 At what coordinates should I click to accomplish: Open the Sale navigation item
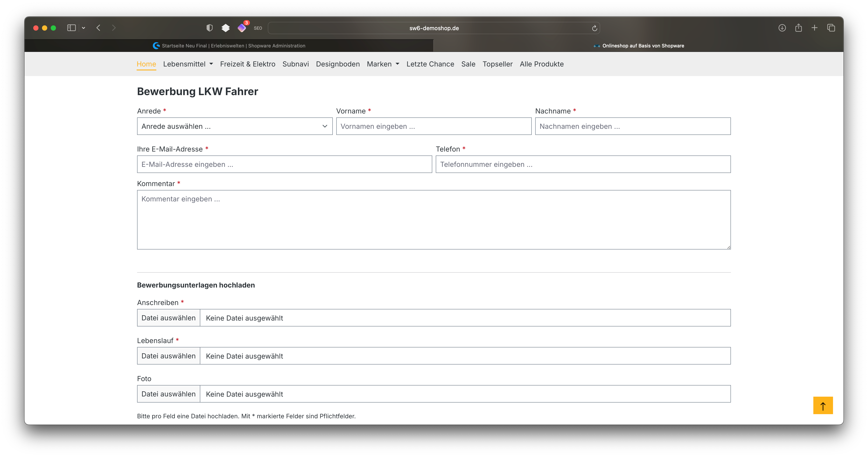(x=468, y=64)
